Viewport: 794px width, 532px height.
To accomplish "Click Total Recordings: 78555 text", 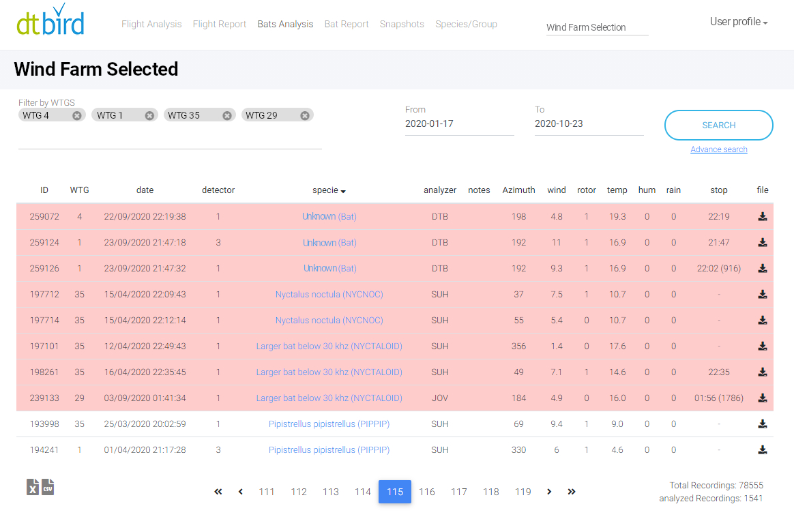I will click(716, 486).
